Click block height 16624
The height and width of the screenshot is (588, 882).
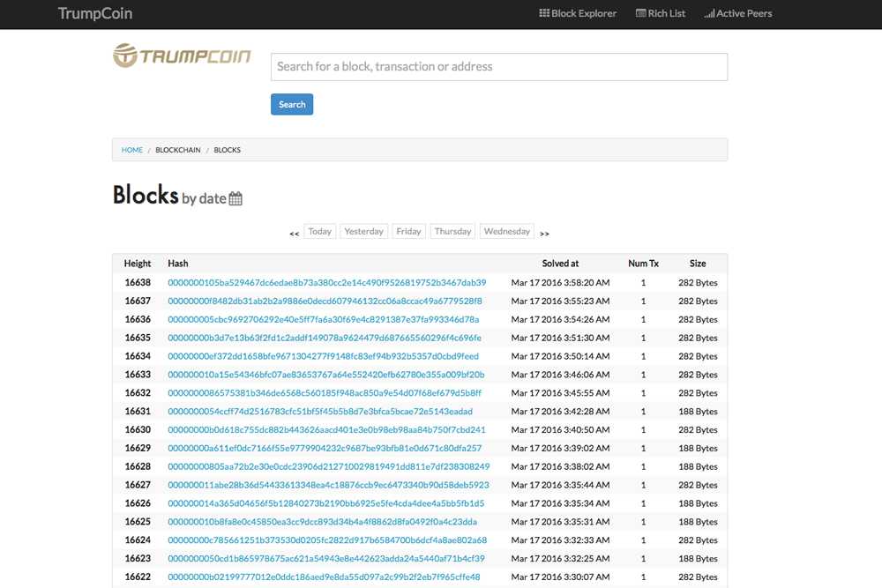[x=138, y=540]
